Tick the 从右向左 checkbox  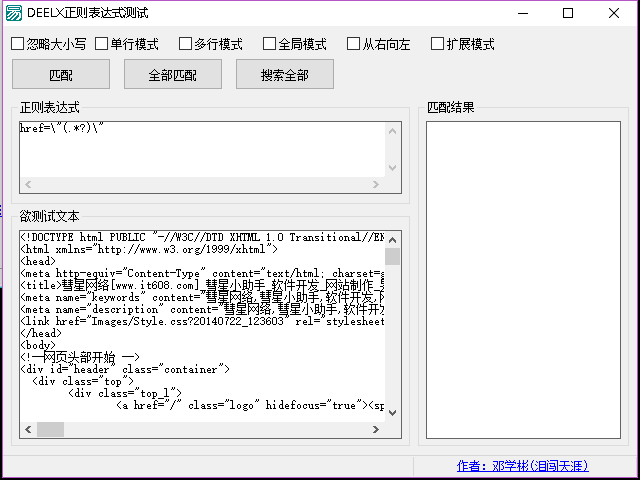click(378, 44)
